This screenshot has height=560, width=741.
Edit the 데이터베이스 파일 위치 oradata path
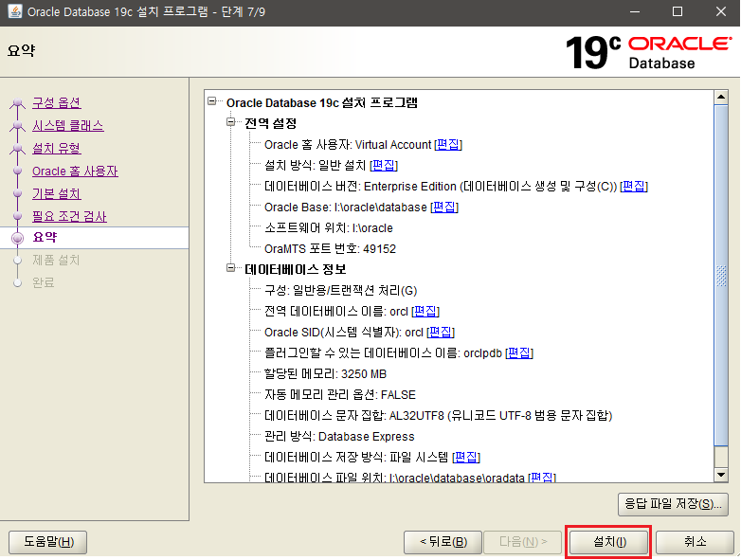[542, 478]
